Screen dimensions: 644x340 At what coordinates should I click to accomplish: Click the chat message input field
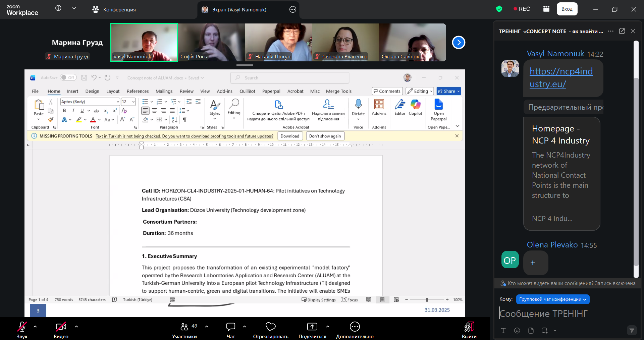coord(563,314)
